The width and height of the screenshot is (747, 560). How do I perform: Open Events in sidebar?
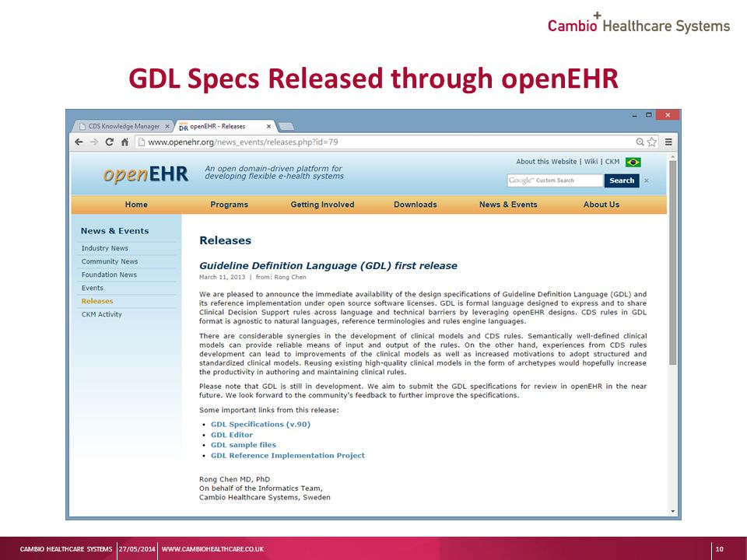click(x=93, y=288)
